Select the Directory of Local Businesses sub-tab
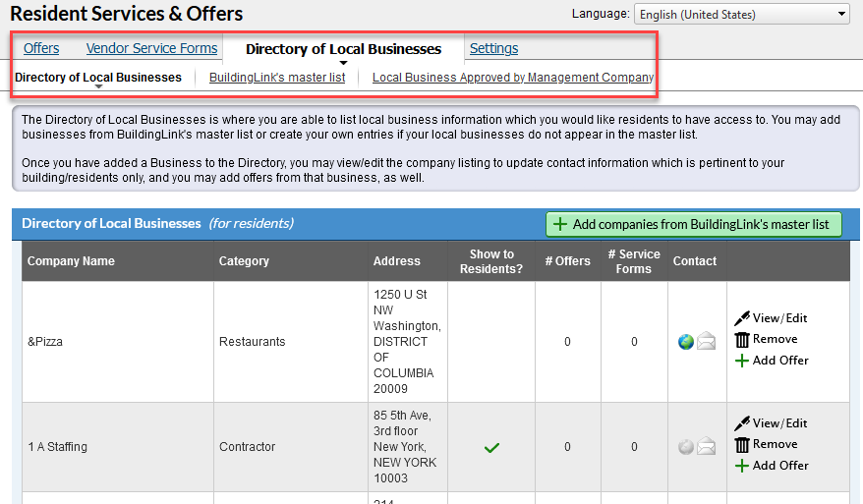This screenshot has width=863, height=504. [98, 78]
